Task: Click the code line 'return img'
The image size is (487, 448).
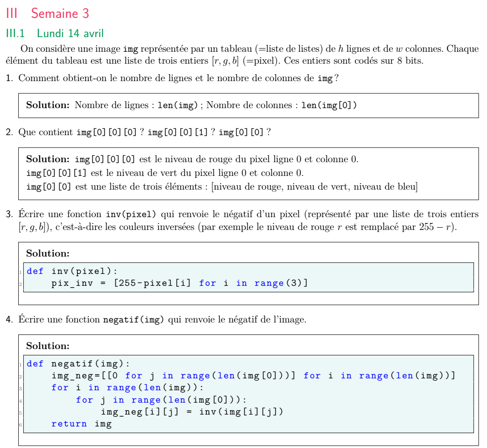Action: [x=81, y=424]
